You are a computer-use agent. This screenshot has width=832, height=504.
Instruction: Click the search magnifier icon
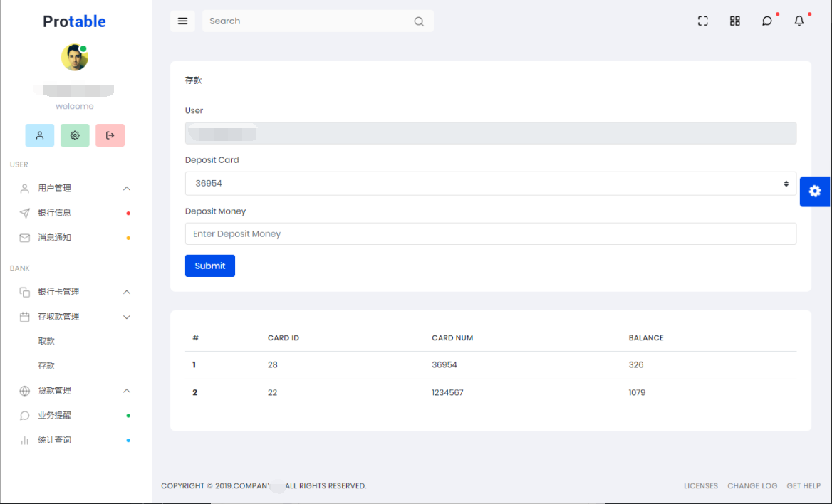click(x=419, y=22)
